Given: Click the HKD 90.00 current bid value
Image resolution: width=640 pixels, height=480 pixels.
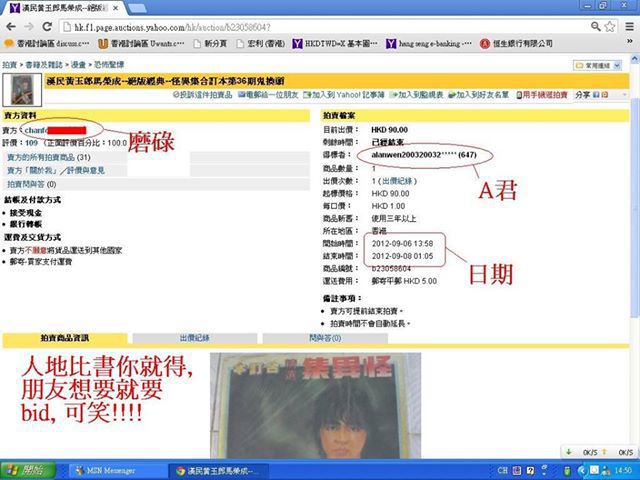Looking at the screenshot, I should [389, 130].
